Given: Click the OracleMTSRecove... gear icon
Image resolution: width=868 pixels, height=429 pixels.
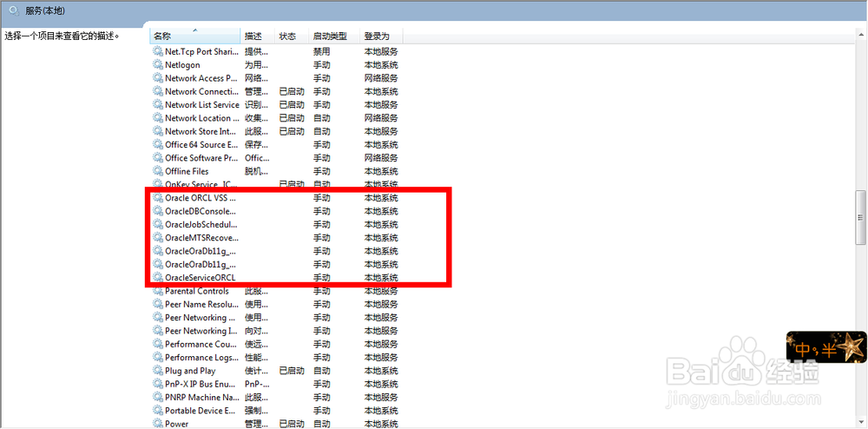Looking at the screenshot, I should 158,237.
